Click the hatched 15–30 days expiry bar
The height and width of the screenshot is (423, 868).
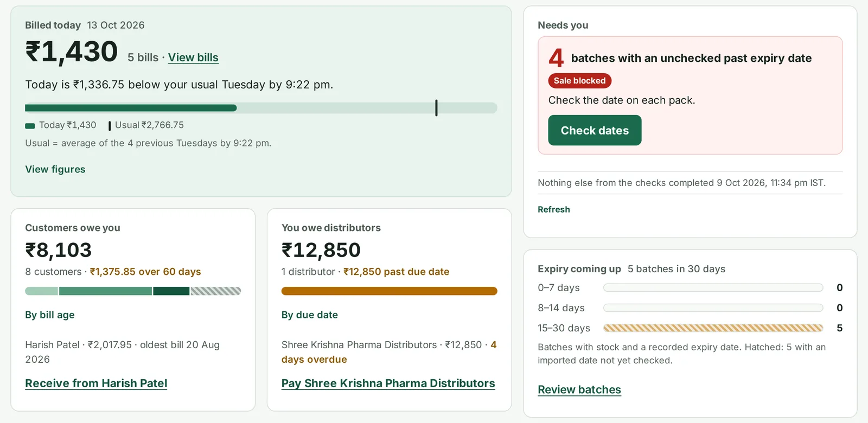tap(713, 328)
